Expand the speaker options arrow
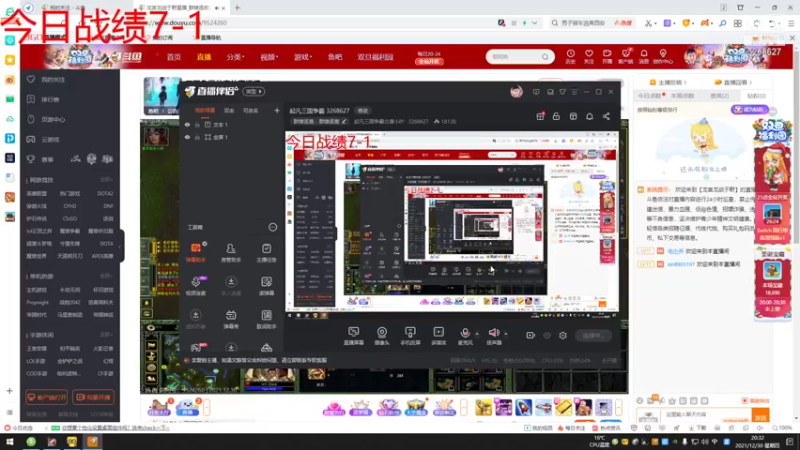This screenshot has width=800, height=450. (x=506, y=334)
